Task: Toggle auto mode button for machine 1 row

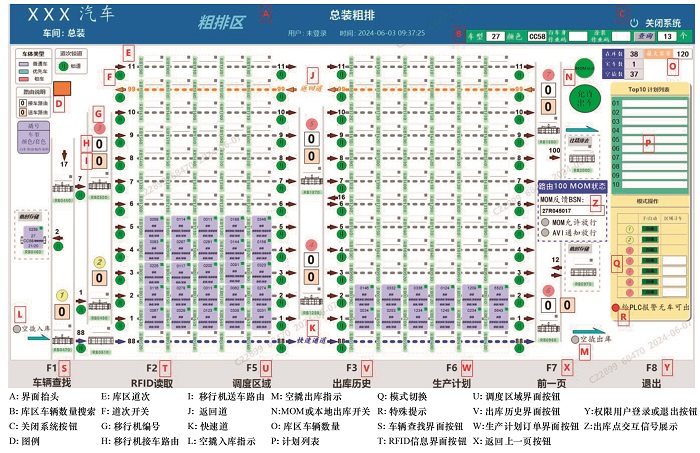Action: (650, 229)
